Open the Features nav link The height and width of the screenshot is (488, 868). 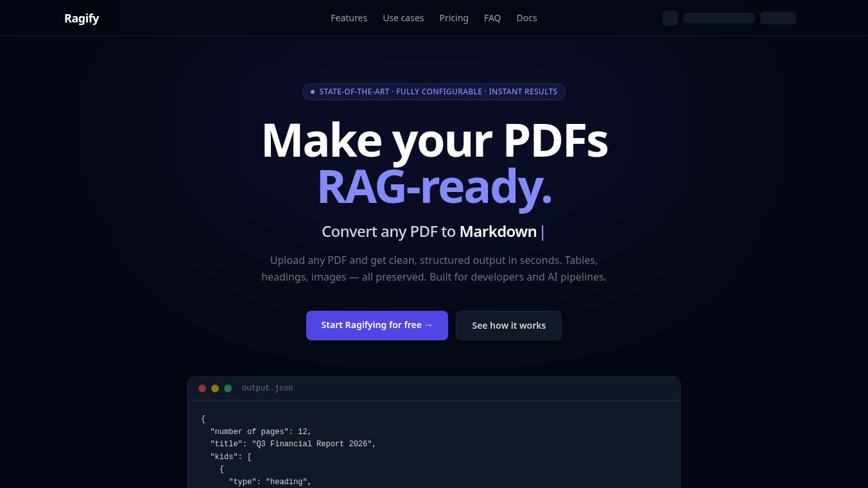349,18
